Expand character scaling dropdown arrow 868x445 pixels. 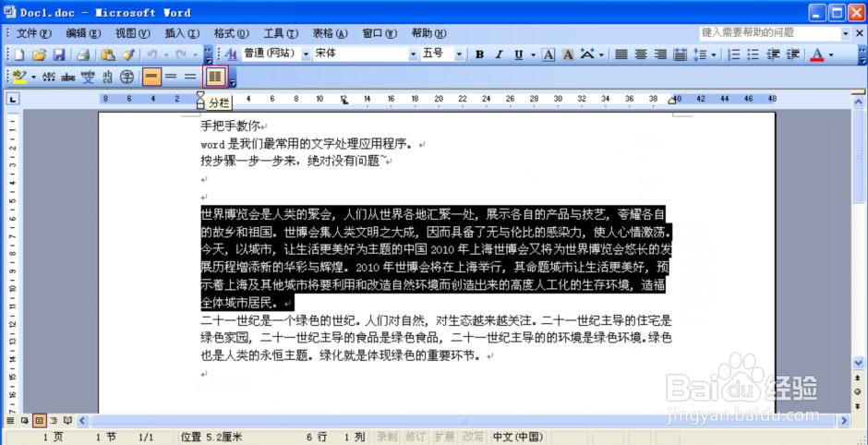pos(601,54)
